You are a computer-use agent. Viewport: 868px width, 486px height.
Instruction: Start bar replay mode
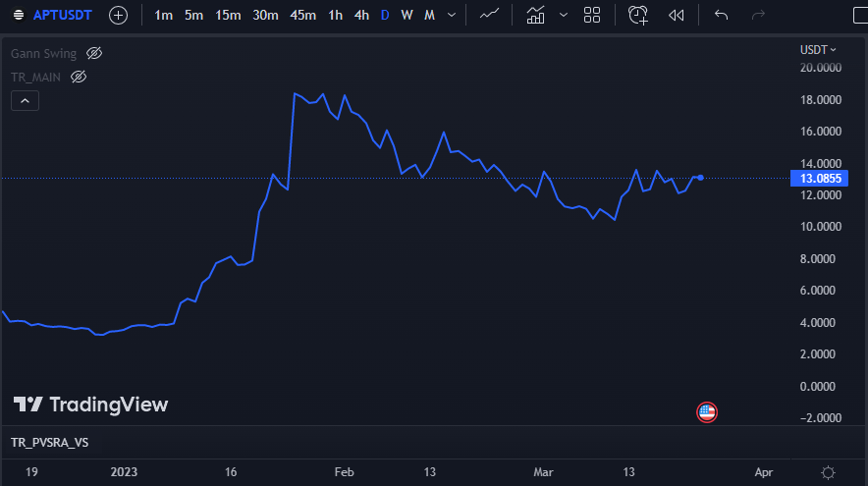coord(676,15)
